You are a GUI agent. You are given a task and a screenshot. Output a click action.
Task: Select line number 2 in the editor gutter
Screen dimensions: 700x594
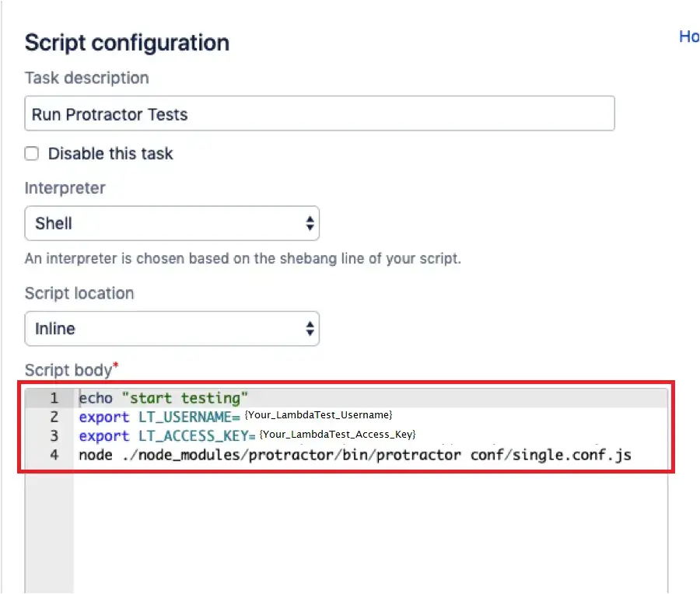tap(54, 417)
